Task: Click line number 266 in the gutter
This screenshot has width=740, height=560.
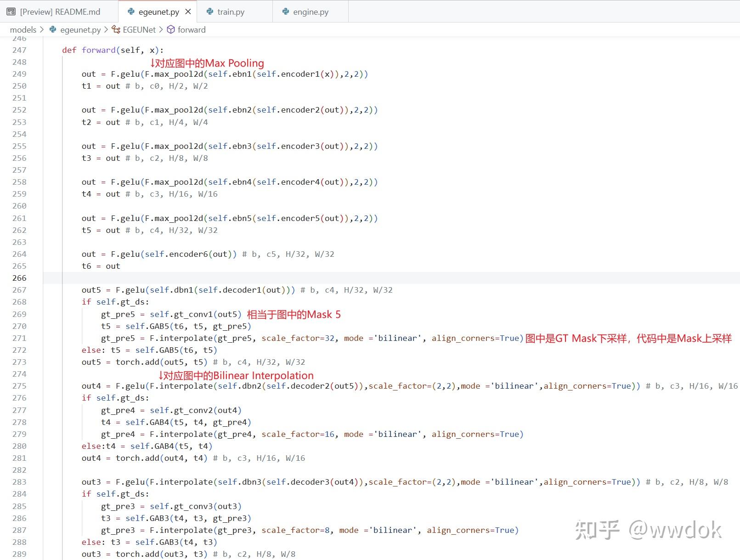Action: 19,278
